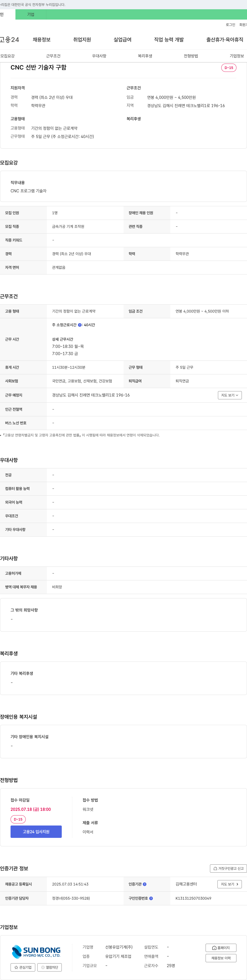Select the contact text 정경녀(055-330-9528)

pyautogui.click(x=71, y=898)
